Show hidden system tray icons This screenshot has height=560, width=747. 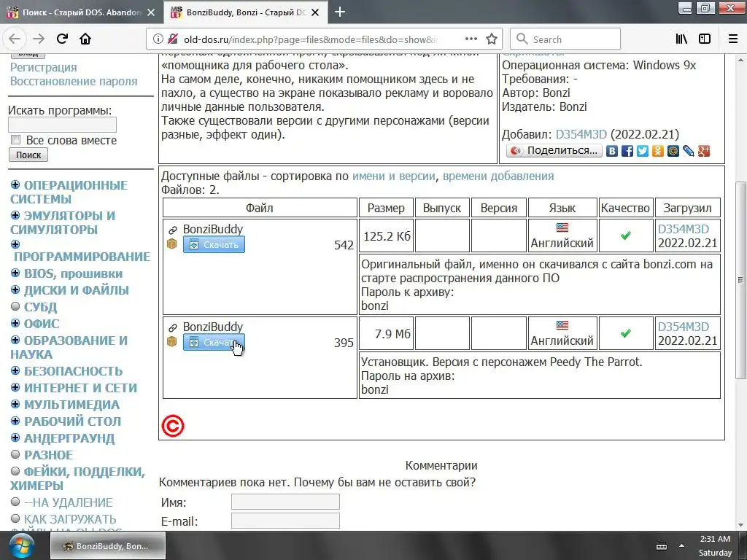point(681,546)
